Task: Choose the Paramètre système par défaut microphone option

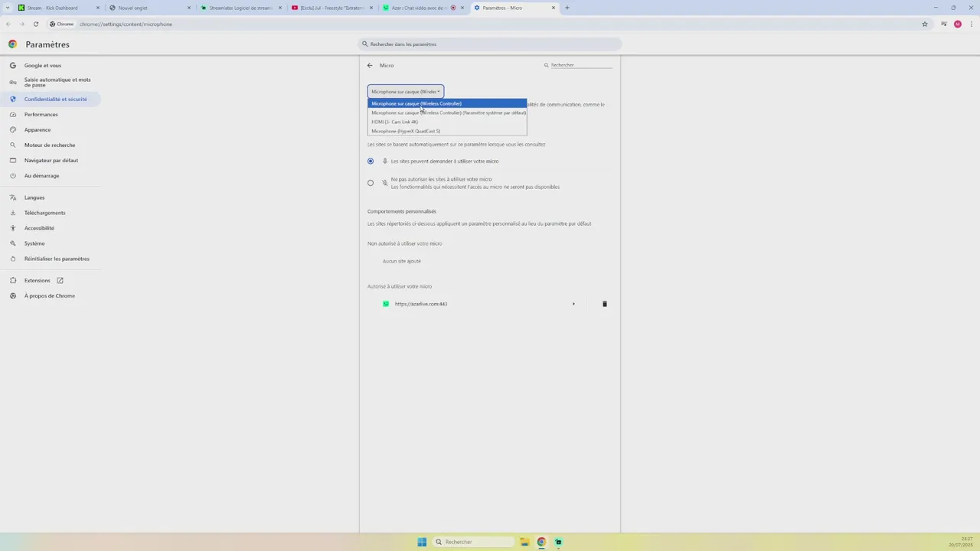Action: 447,112
